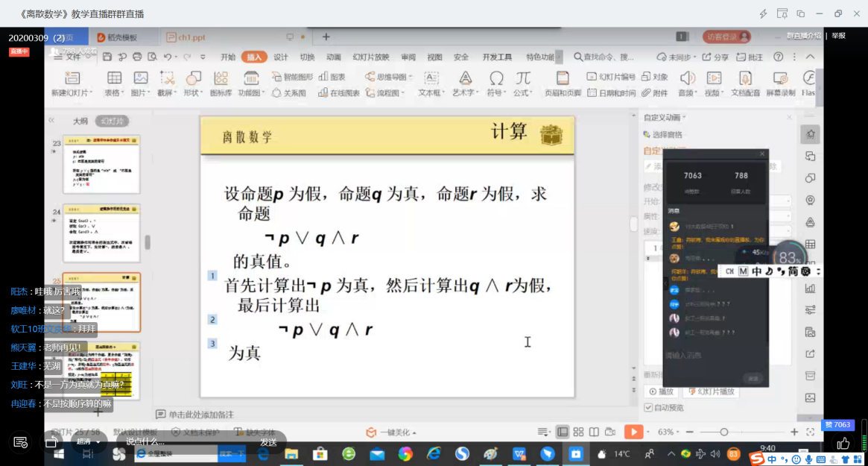The image size is (868, 466).
Task: Click the 幻灯片放映 button in animation panel
Action: [712, 391]
